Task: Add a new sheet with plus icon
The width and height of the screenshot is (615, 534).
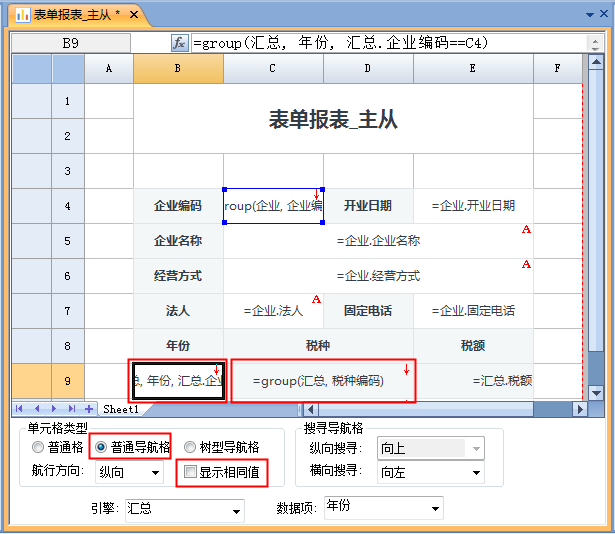Action: (89, 409)
